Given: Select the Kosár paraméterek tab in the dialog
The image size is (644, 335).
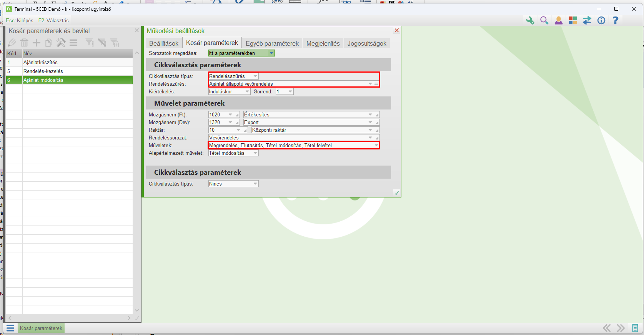Looking at the screenshot, I should [x=212, y=43].
